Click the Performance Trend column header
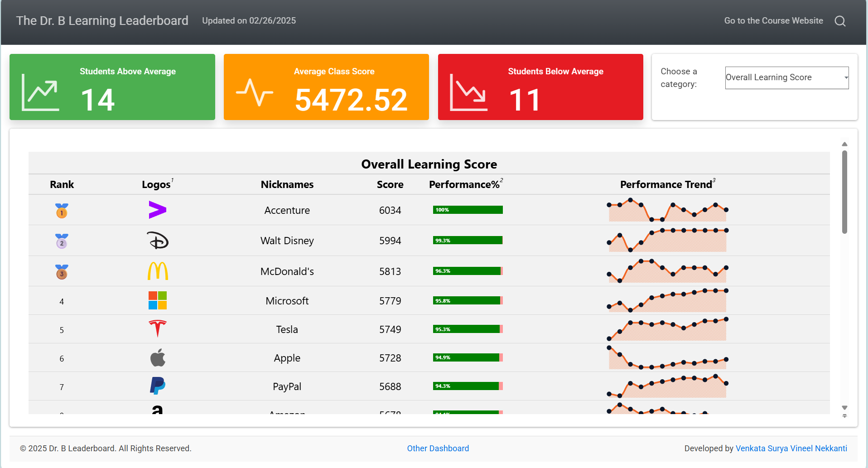The width and height of the screenshot is (868, 468). 667,184
